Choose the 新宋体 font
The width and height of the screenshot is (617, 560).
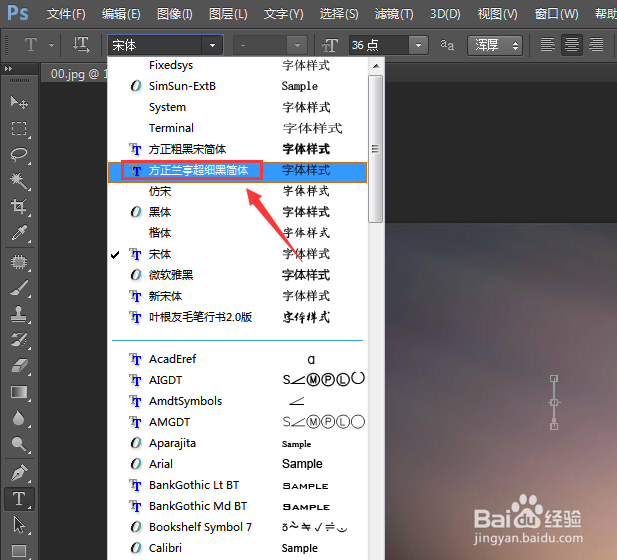click(237, 296)
